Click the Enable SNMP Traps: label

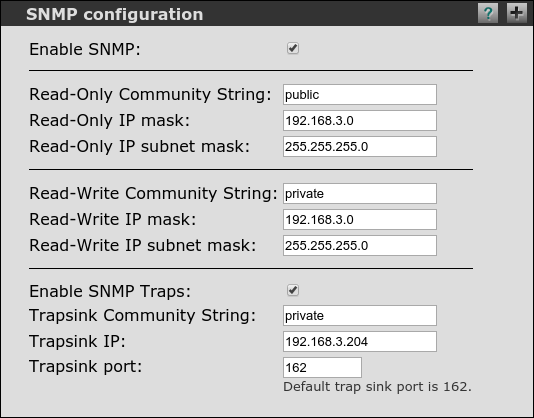coord(110,291)
